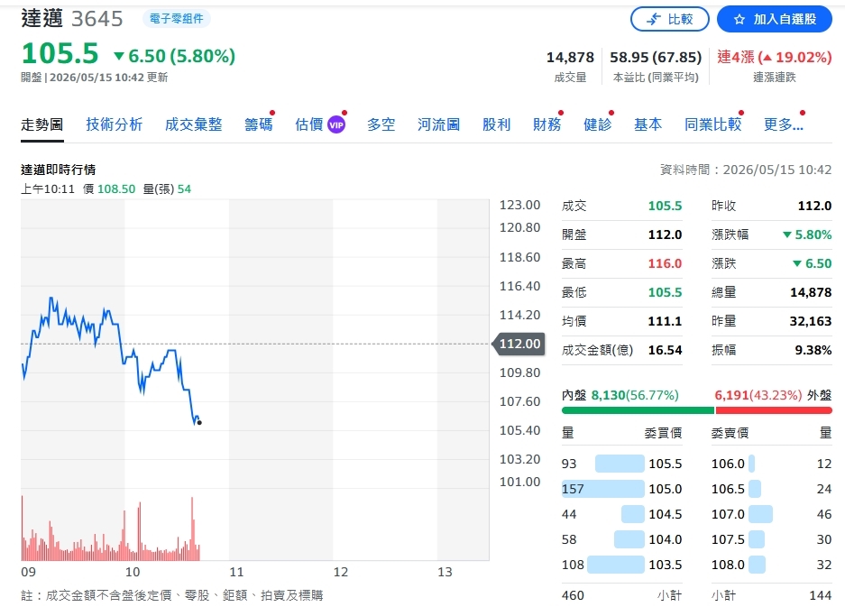Click the 電子零組件 industry tag
845x616 pixels.
[x=176, y=19]
